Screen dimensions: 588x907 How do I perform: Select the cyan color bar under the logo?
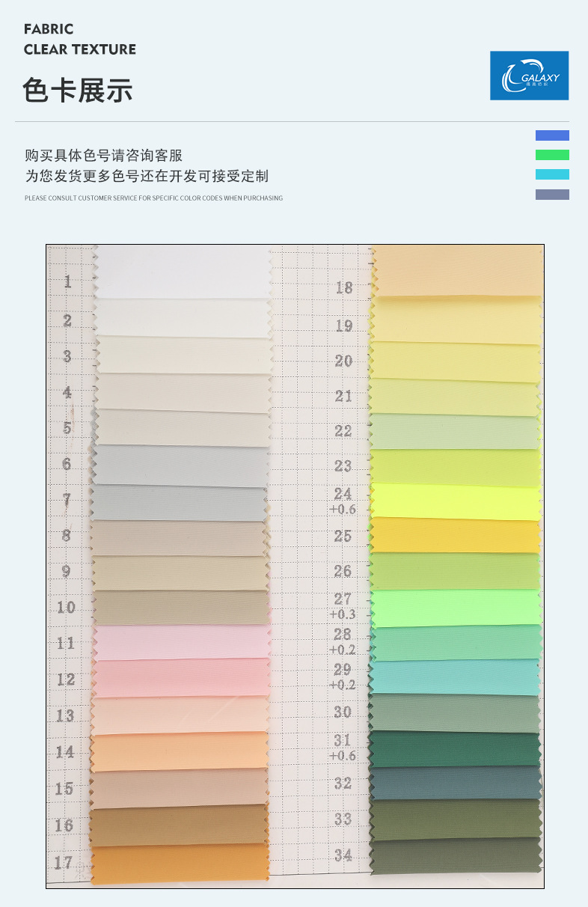[x=552, y=174]
